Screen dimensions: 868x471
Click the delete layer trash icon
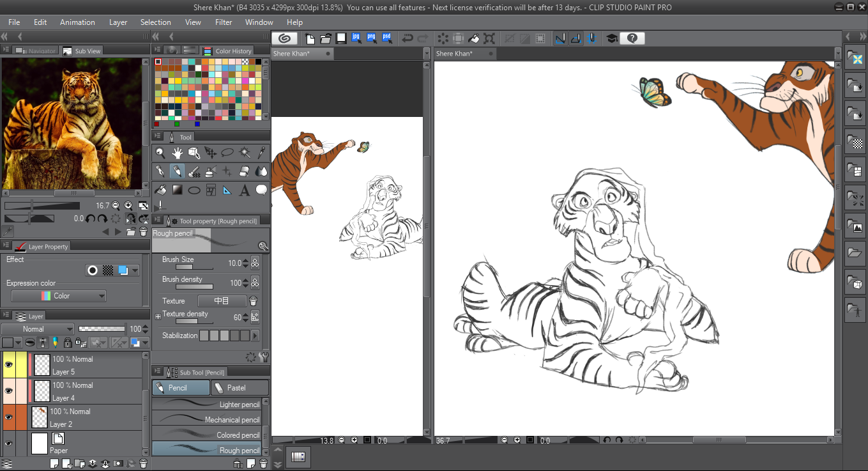pos(143,463)
